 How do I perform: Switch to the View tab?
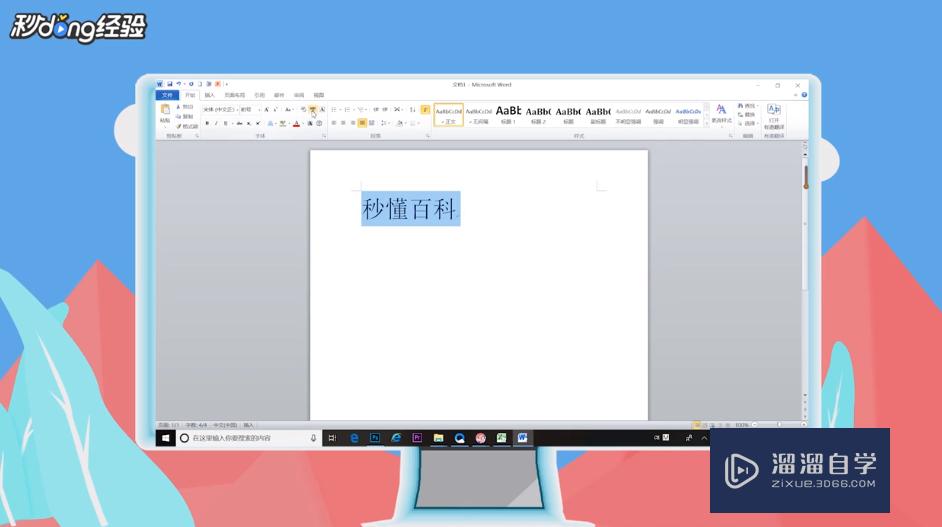318,95
